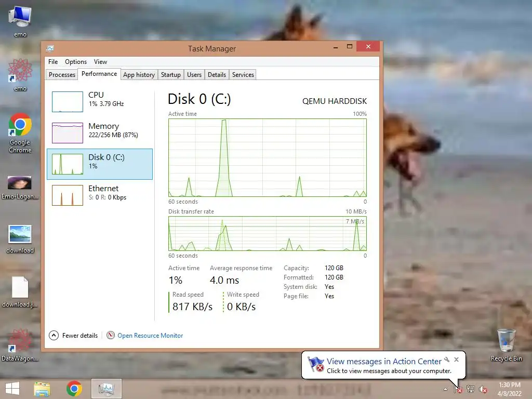Open the File menu in Task Manager
The height and width of the screenshot is (399, 532).
point(53,62)
